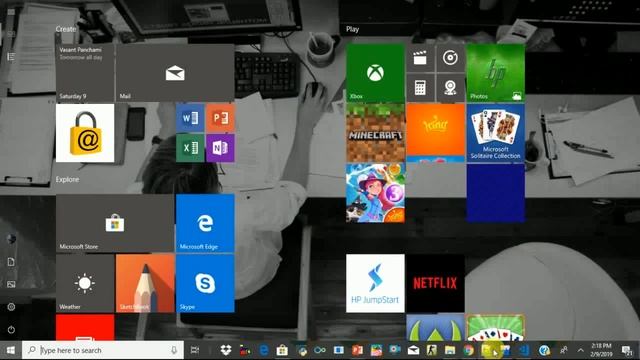Open the Movies & TV clapperboard tile

420,58
